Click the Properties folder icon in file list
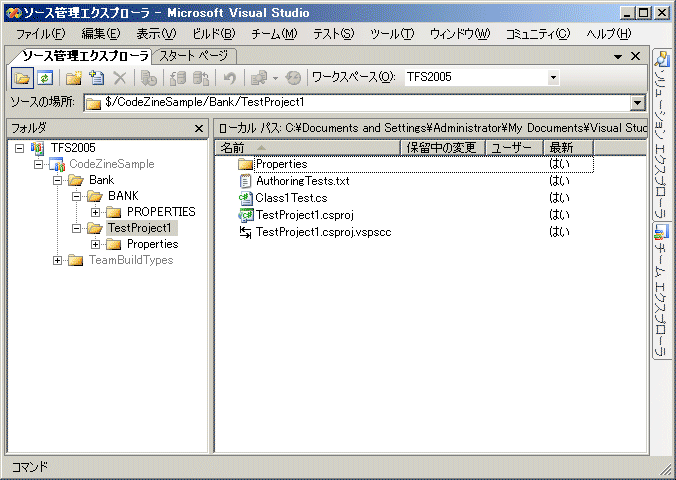 click(245, 164)
